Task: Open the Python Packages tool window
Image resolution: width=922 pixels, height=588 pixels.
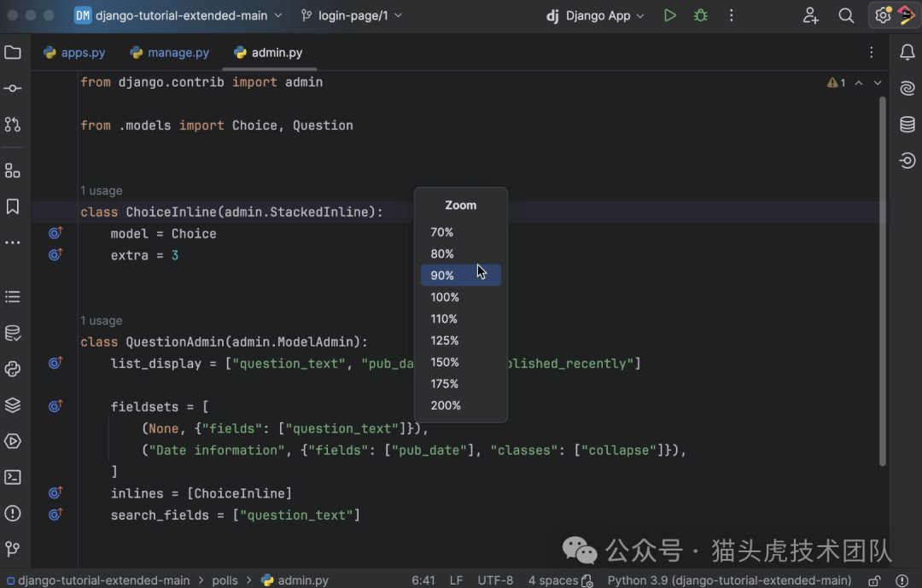Action: point(13,405)
